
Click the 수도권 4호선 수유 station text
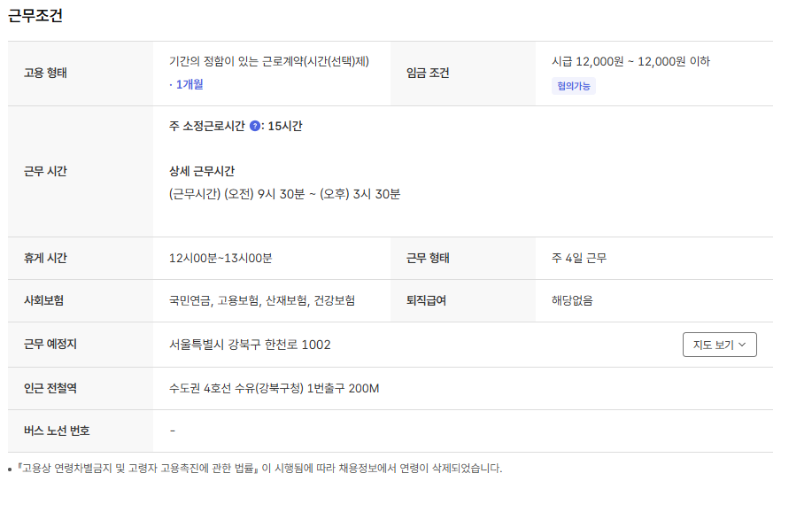[x=274, y=388]
